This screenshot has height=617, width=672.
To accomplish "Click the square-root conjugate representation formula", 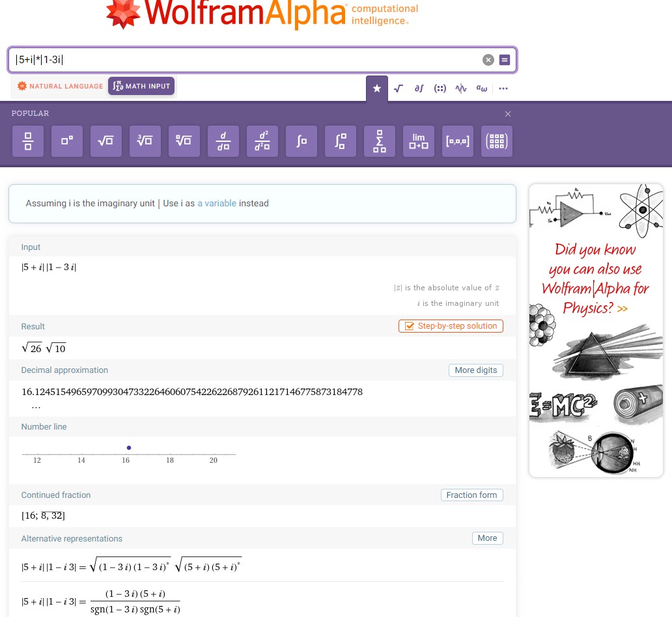I will (132, 566).
